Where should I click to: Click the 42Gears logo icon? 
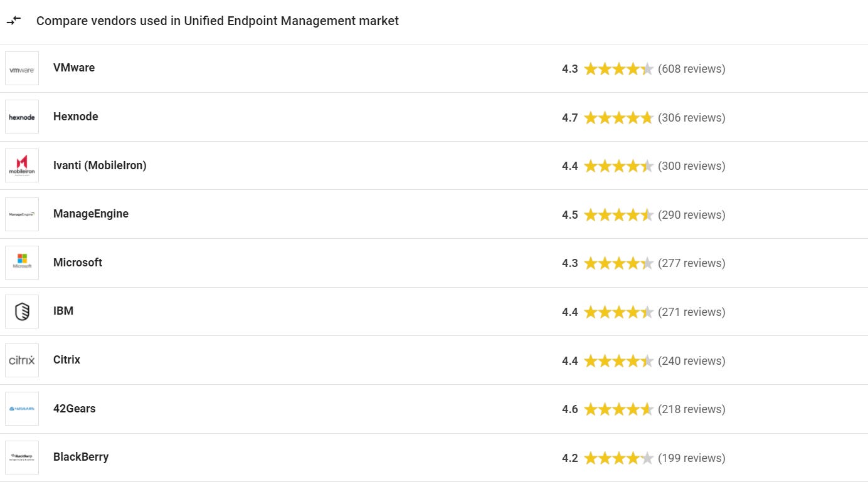22,409
